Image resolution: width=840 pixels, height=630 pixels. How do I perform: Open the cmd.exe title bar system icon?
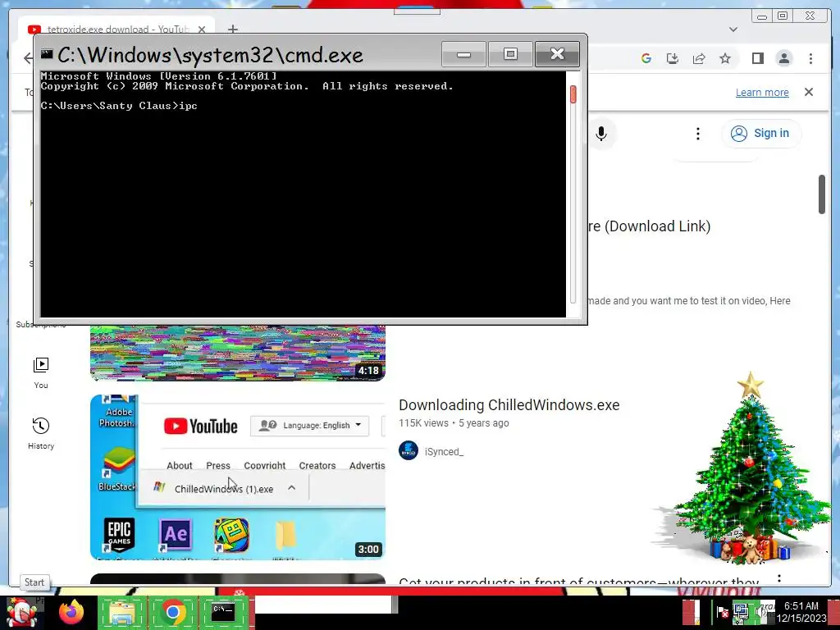tap(47, 54)
